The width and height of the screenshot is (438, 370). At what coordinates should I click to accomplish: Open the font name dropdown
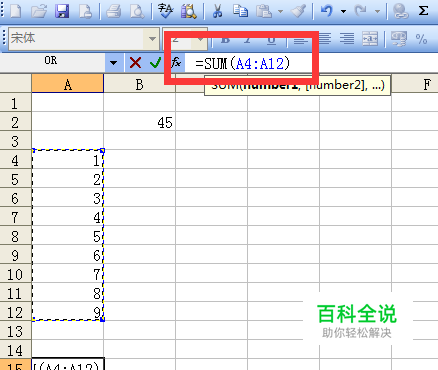point(152,39)
